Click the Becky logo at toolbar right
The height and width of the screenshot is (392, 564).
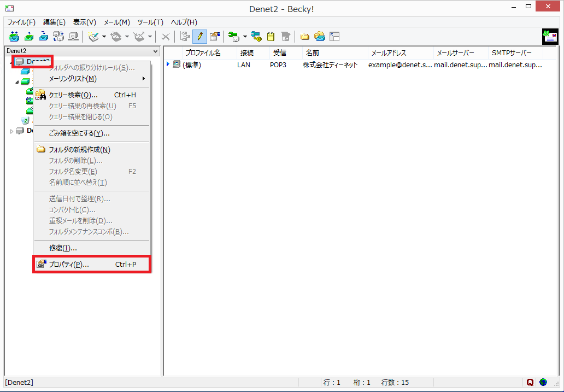click(x=550, y=36)
